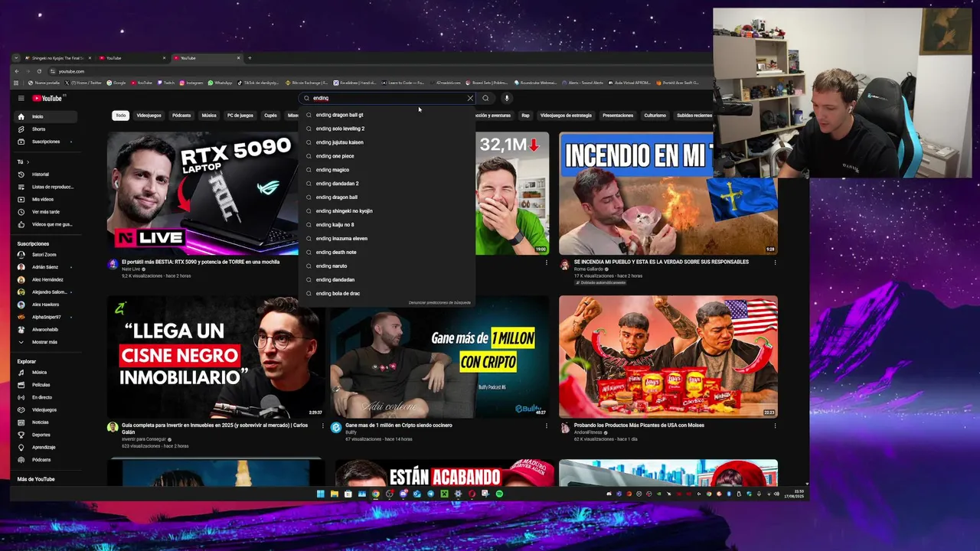Select the 'PC de juegos' filter chip
The height and width of the screenshot is (551, 980).
tap(240, 116)
